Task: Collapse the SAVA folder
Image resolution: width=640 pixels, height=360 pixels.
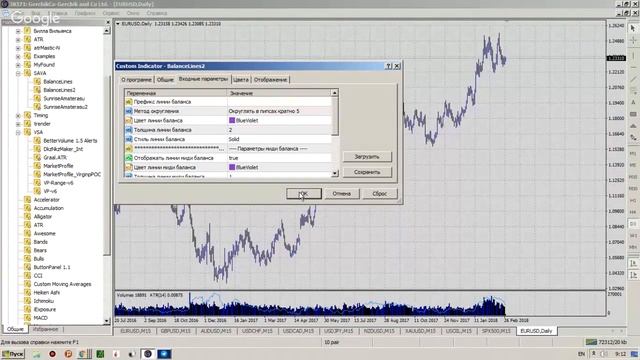Action: click(18, 73)
